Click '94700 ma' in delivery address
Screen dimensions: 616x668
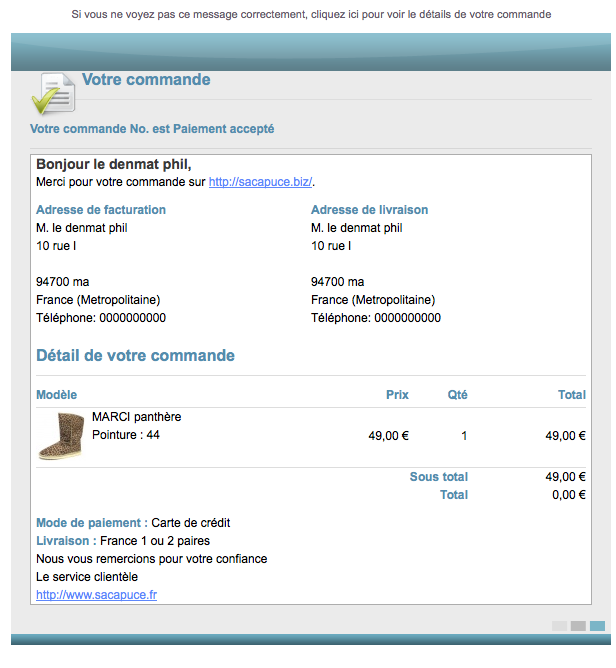337,282
